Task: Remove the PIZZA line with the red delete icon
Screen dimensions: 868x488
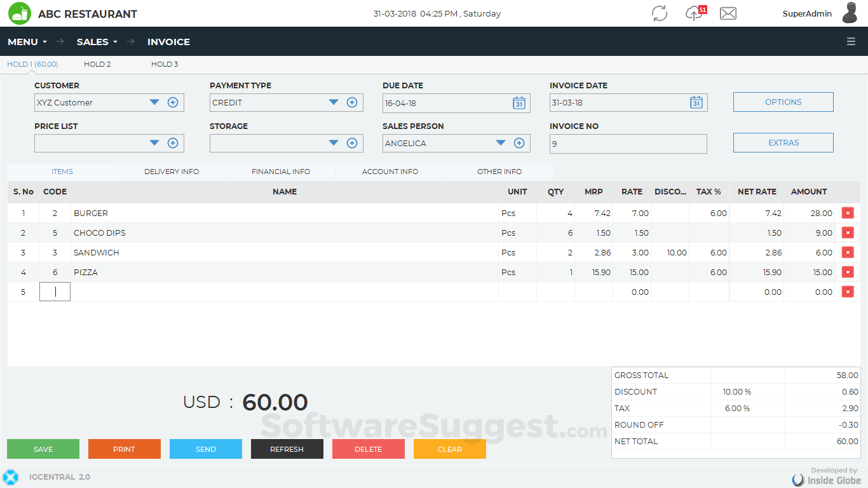Action: 848,272
